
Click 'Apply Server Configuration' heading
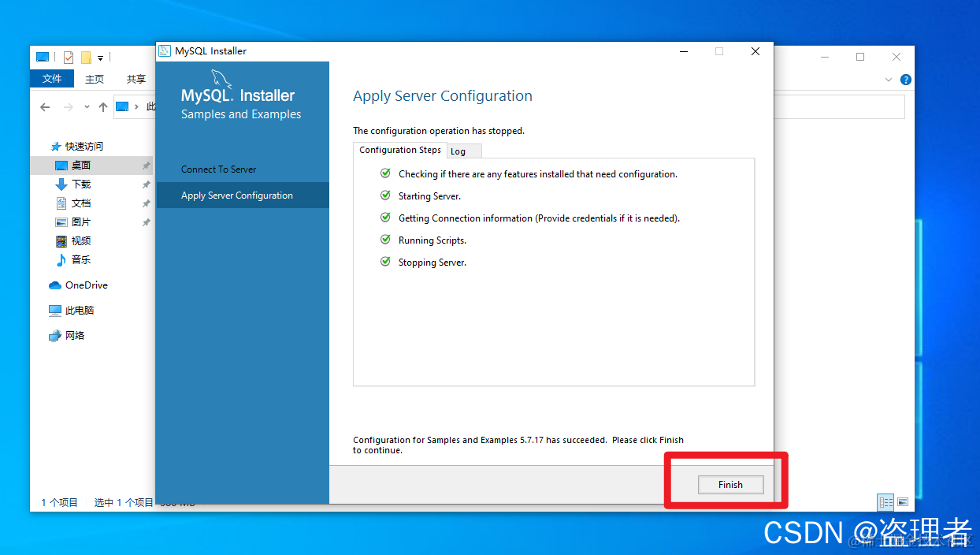443,96
